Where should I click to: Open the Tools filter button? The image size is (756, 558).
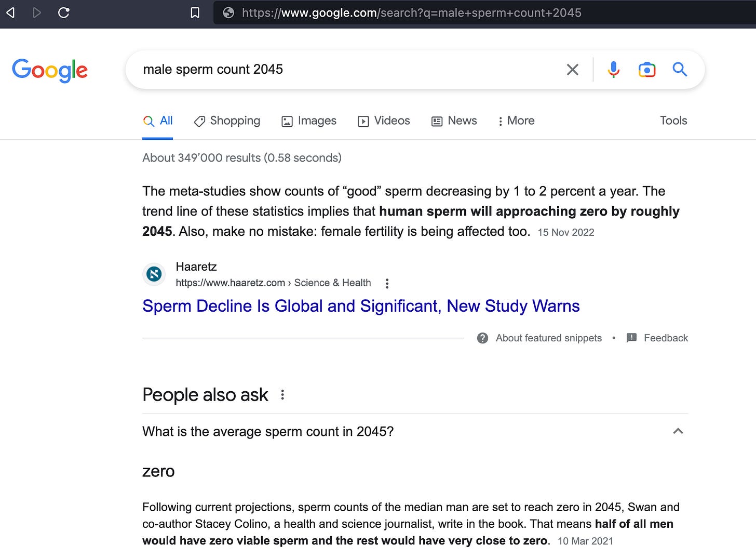tap(673, 121)
